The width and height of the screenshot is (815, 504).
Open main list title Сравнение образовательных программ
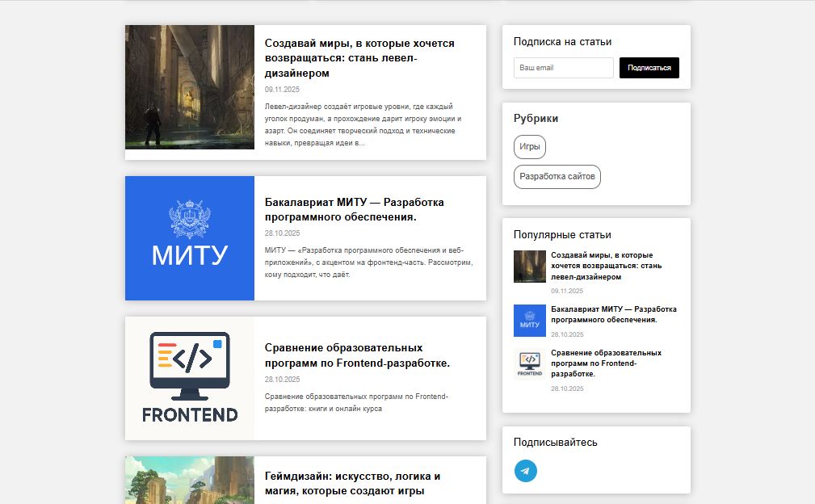(x=357, y=355)
